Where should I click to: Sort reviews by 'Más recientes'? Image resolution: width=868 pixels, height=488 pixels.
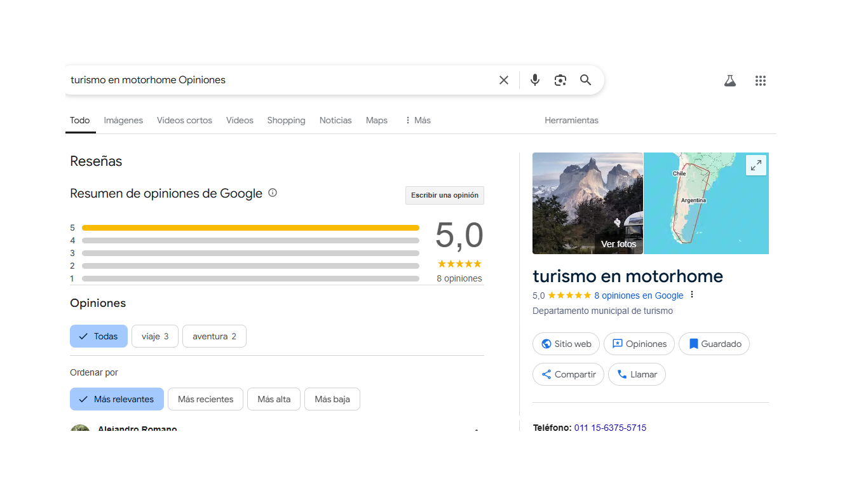point(205,399)
